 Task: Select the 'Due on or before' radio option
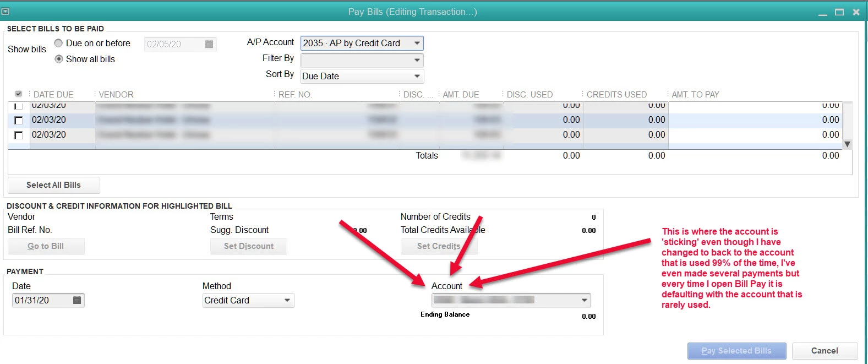click(58, 43)
